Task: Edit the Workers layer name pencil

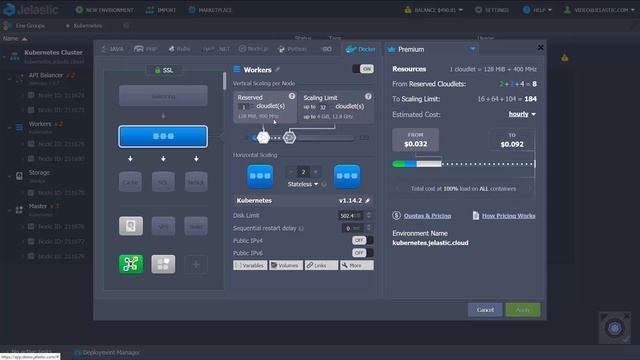Action: [x=278, y=70]
